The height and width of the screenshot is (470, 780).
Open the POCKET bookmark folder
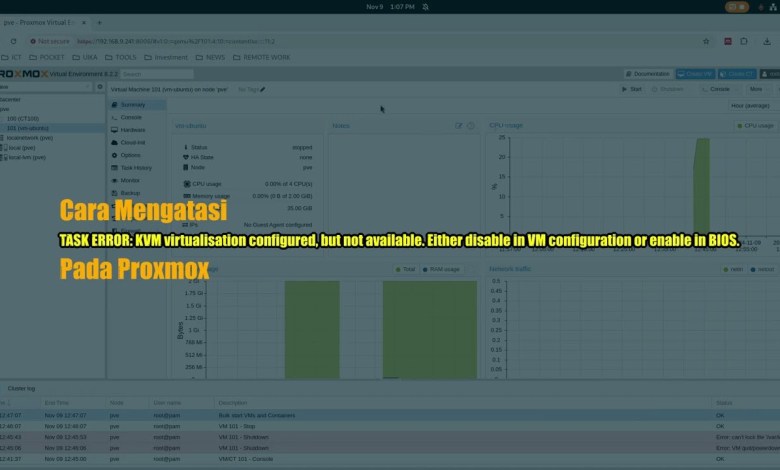click(x=47, y=57)
